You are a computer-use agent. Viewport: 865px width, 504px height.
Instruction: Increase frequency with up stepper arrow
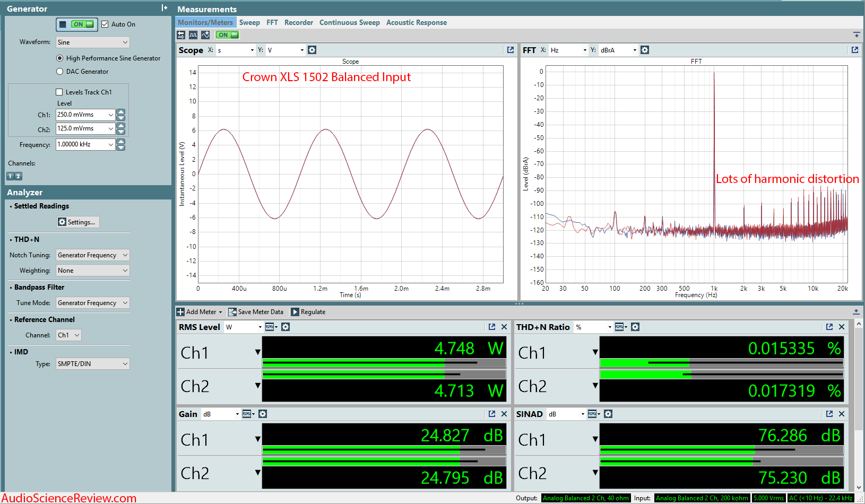(x=121, y=142)
